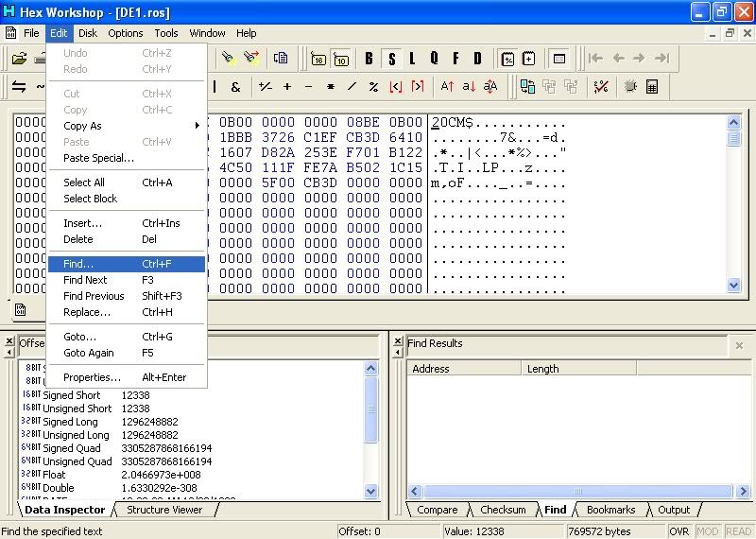Screen dimensions: 756x539
Task: Toggle hexadecimal offset display (16 icon)
Action: click(318, 59)
